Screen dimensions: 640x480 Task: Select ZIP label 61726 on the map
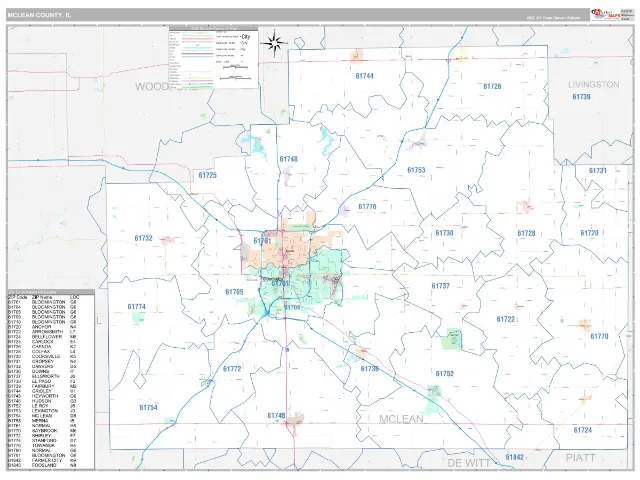(x=492, y=87)
